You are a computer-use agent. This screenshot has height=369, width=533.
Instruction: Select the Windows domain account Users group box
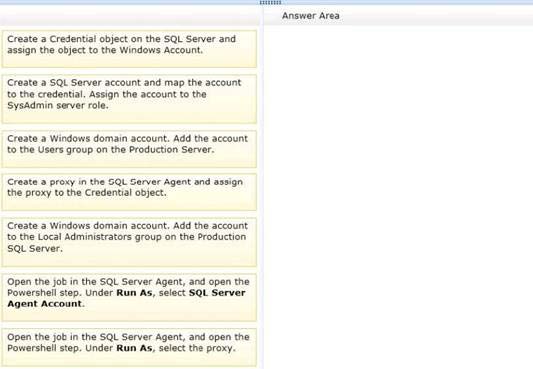(129, 149)
